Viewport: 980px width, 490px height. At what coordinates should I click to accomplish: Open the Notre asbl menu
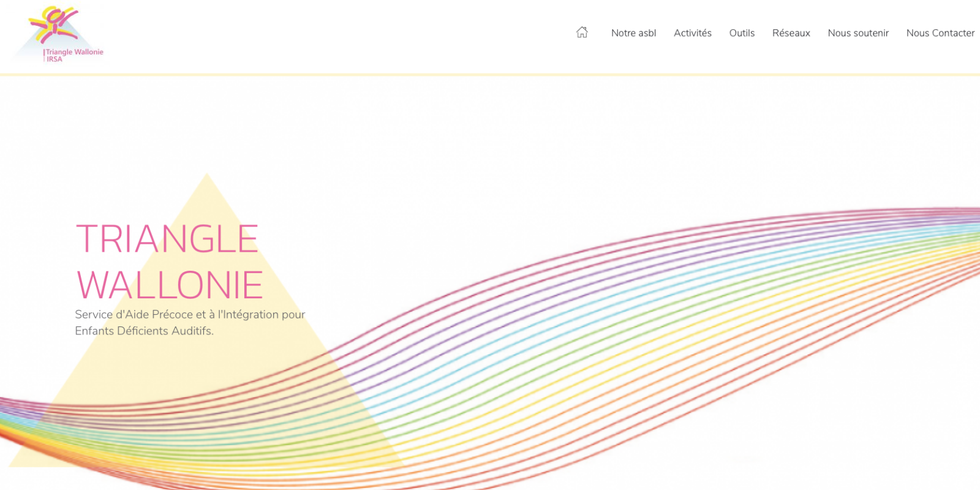pos(633,33)
